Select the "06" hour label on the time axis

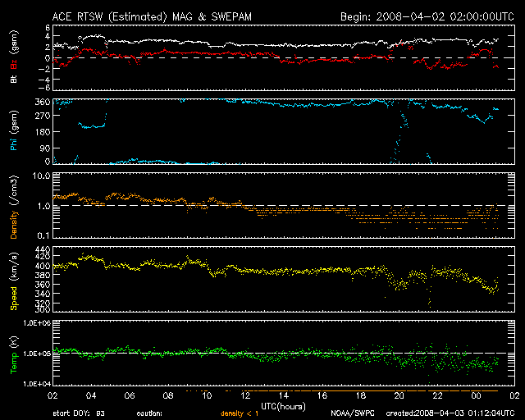click(130, 395)
